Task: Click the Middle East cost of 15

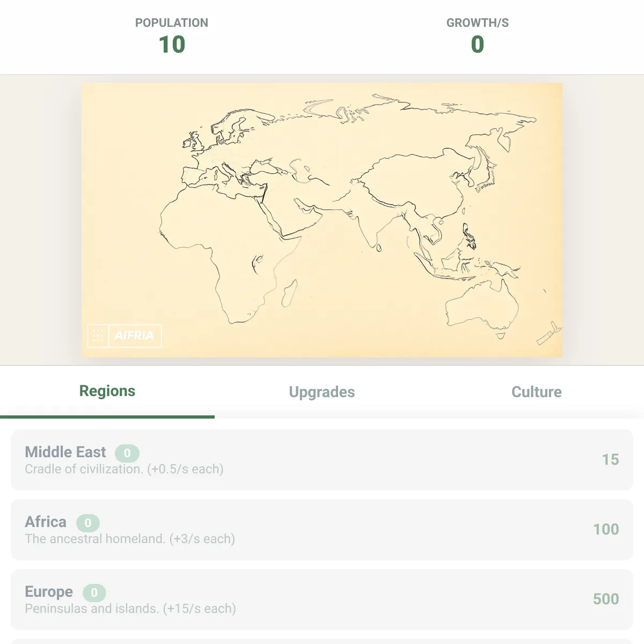Action: (x=610, y=460)
